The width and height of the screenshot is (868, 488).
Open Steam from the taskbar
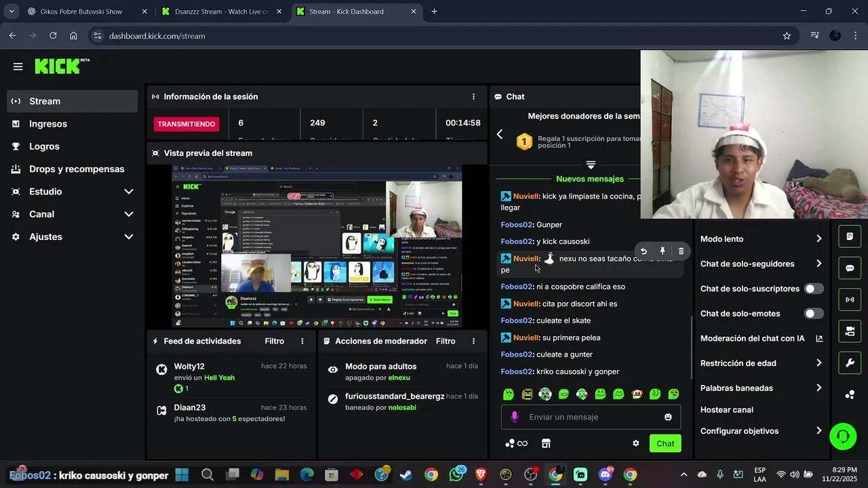pos(406,474)
